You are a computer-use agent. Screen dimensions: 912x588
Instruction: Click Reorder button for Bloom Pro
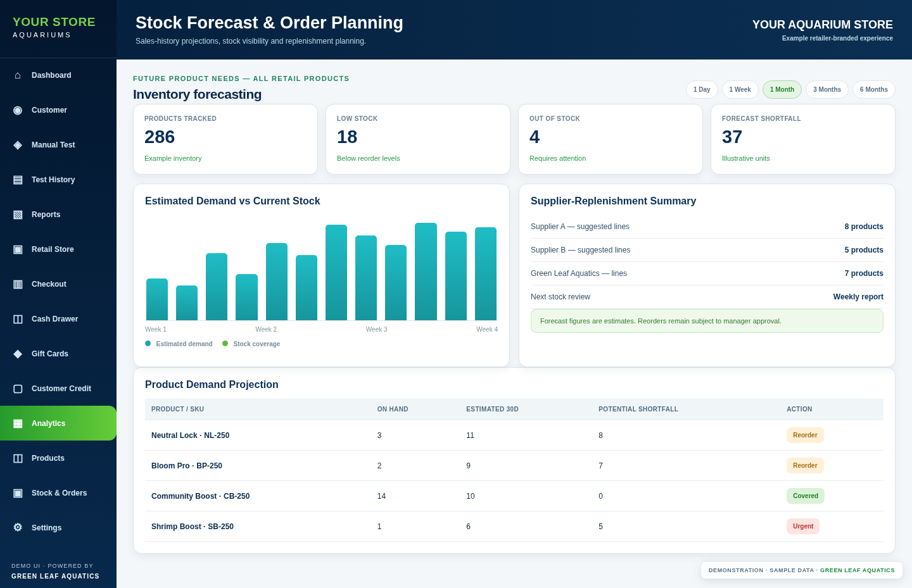pyautogui.click(x=805, y=466)
